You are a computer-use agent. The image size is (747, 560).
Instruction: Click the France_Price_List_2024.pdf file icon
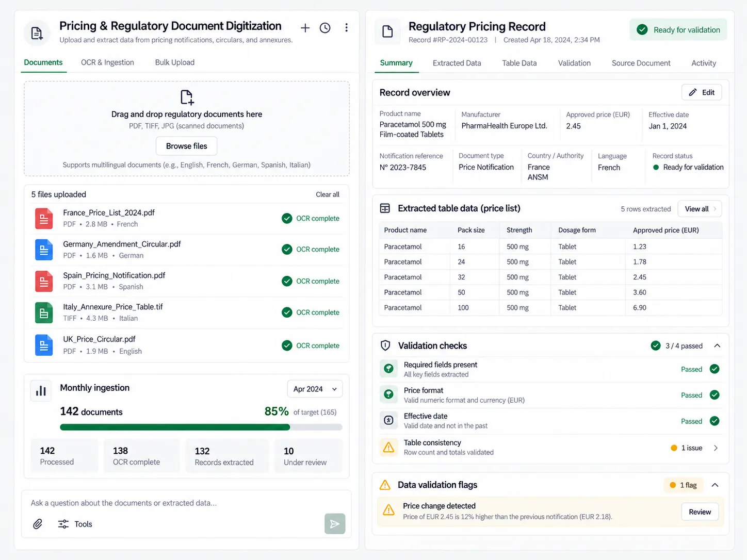[44, 218]
